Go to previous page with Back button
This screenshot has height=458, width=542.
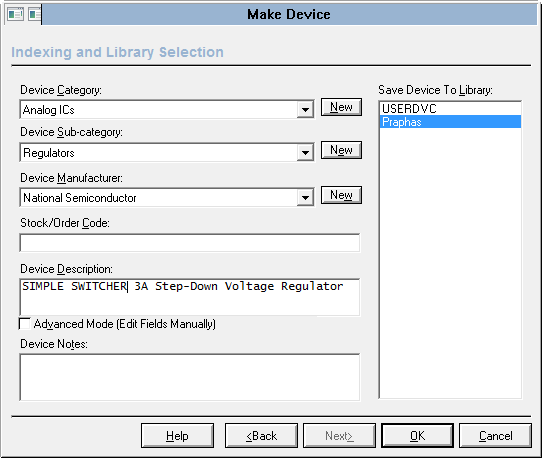point(261,436)
